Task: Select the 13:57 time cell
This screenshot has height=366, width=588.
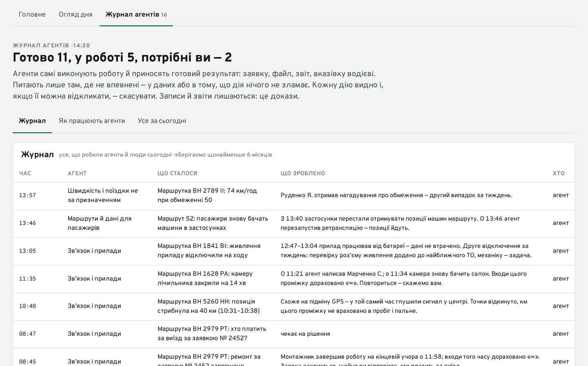Action: (27, 195)
